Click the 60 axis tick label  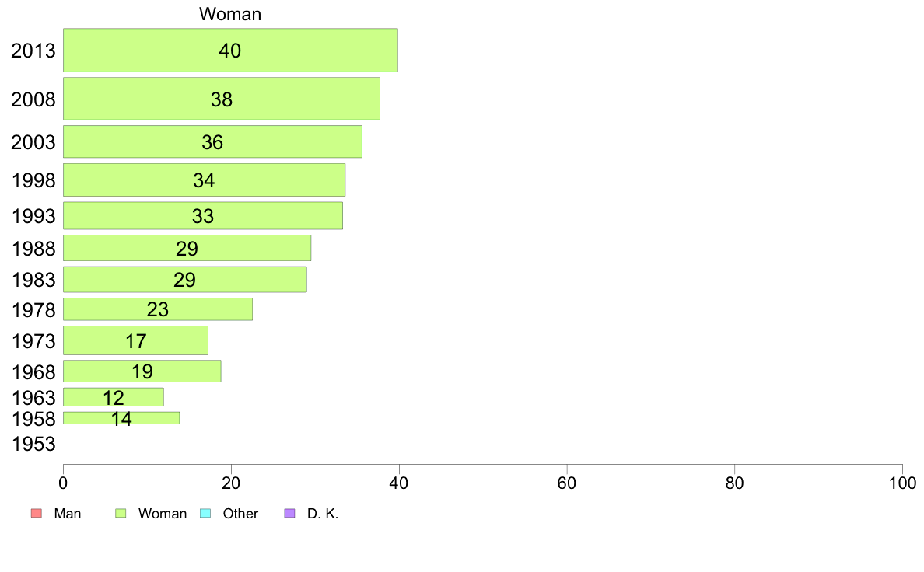[567, 483]
